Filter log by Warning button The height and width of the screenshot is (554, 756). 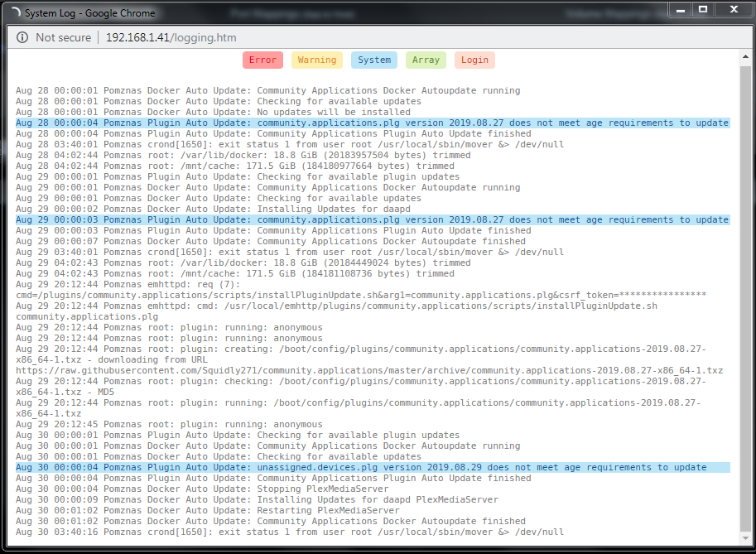(x=317, y=60)
